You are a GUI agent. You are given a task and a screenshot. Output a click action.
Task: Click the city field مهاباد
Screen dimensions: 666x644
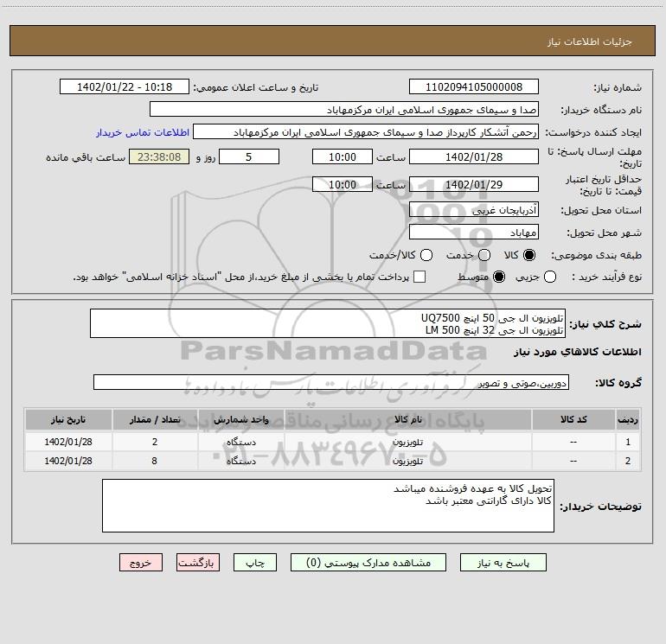(474, 232)
